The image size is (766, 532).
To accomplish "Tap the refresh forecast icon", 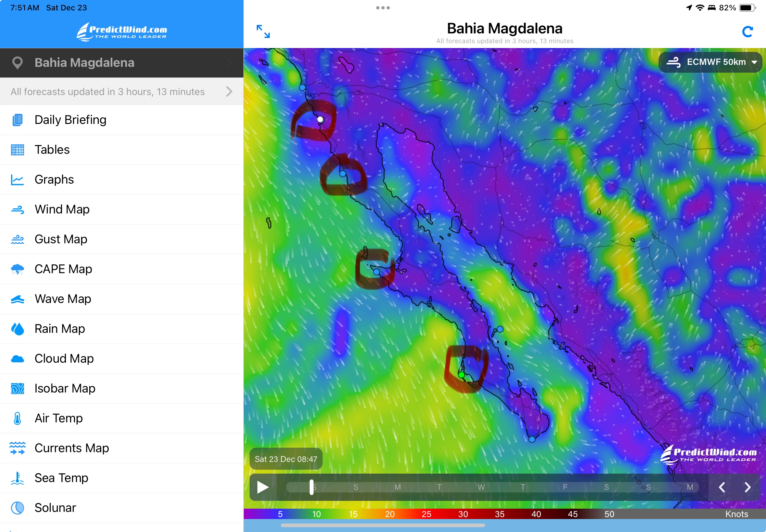I will click(747, 32).
